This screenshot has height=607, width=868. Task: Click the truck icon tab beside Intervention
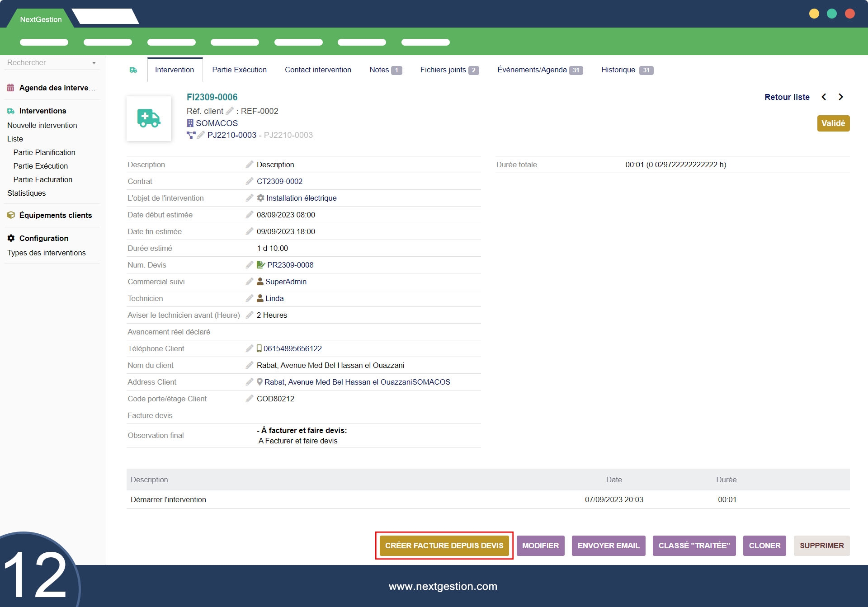click(133, 70)
